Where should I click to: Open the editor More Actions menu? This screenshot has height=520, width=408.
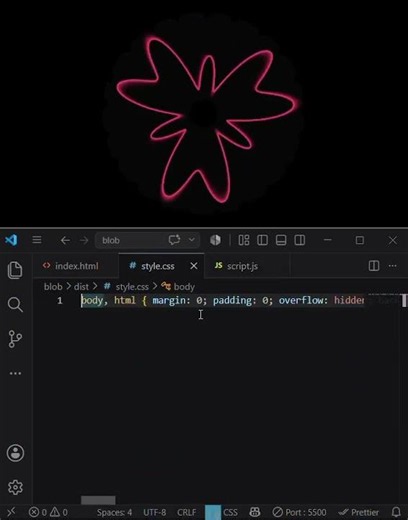pos(393,266)
